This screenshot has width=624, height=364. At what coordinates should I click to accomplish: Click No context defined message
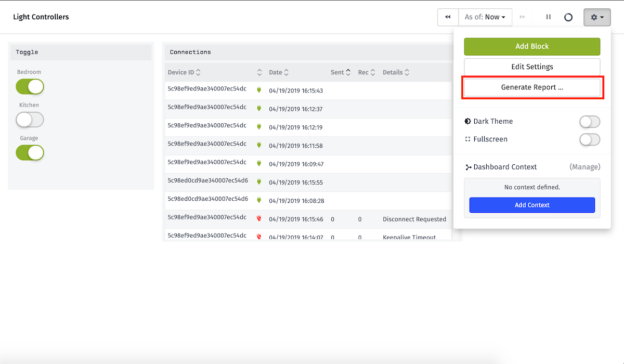coord(532,187)
